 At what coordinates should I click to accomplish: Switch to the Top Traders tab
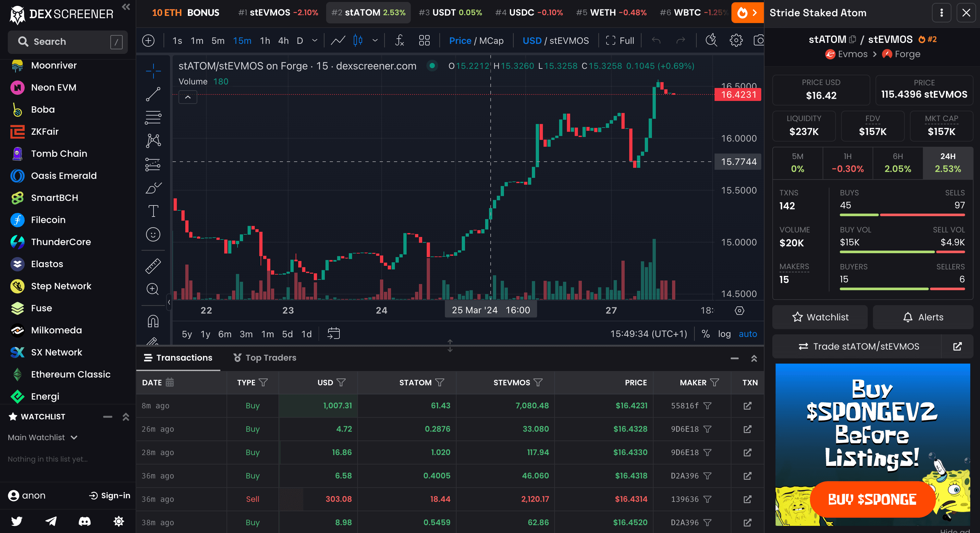point(265,358)
